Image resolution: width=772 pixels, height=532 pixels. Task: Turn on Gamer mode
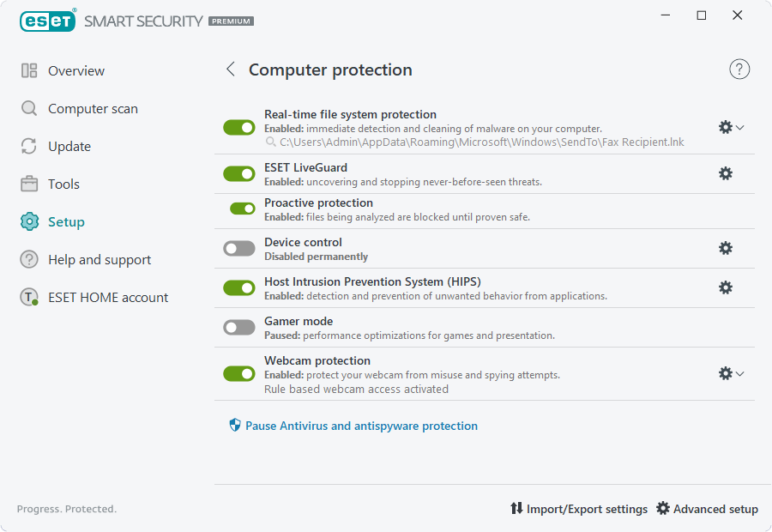click(x=238, y=327)
